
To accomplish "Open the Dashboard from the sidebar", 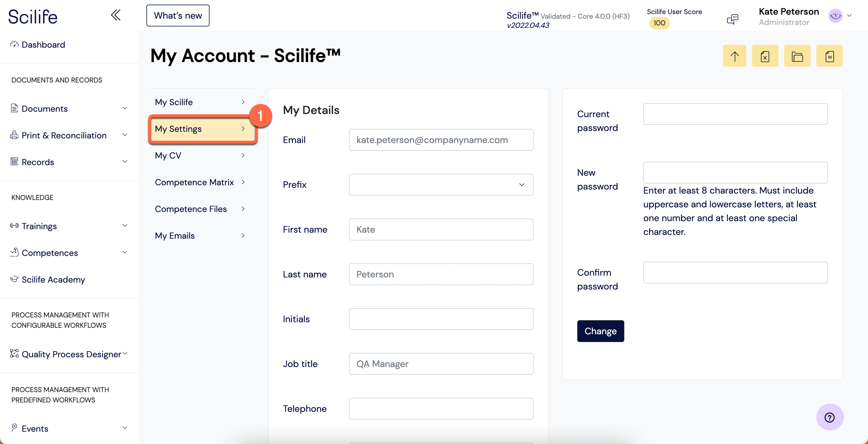I will coord(43,45).
